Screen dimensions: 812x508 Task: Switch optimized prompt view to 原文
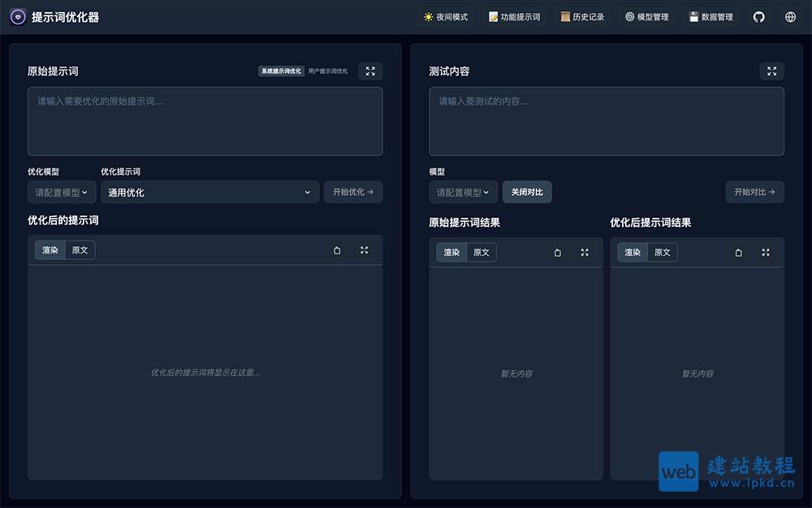(80, 250)
